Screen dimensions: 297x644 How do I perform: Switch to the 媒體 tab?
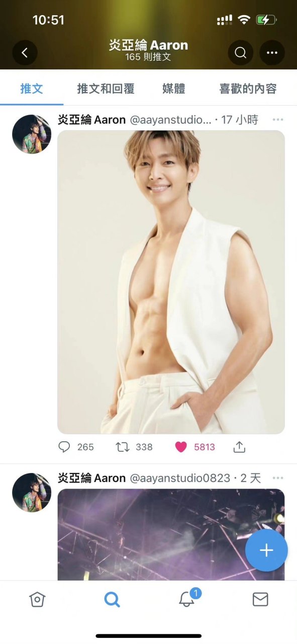pyautogui.click(x=173, y=88)
